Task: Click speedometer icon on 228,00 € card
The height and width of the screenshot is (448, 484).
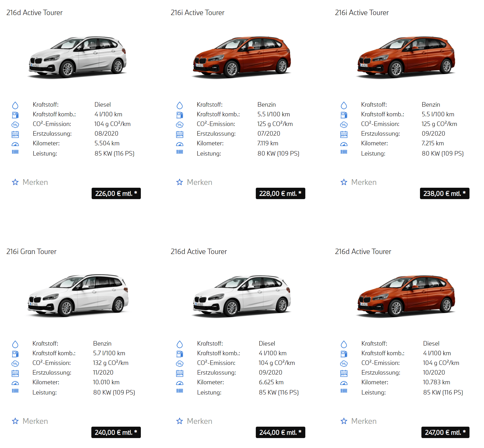Action: click(x=180, y=144)
